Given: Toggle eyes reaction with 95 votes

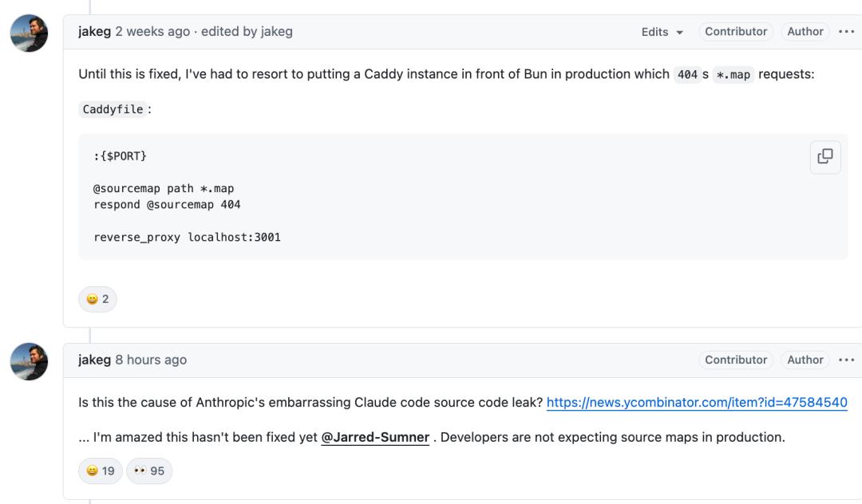Looking at the screenshot, I should (149, 471).
